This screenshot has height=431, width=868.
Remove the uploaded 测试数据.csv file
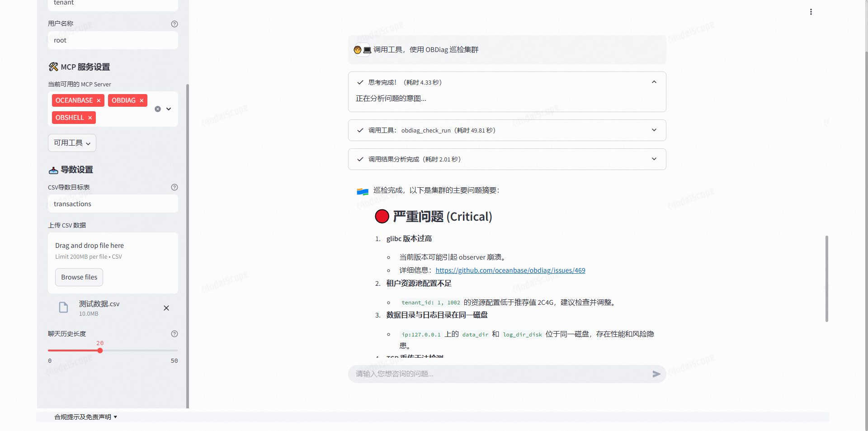[166, 308]
